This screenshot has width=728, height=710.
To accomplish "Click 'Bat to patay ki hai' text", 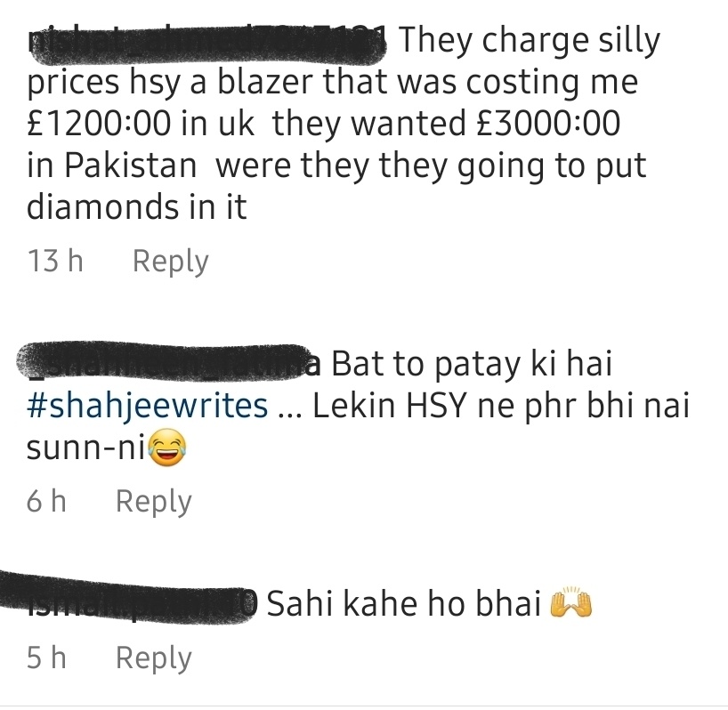I will point(472,365).
